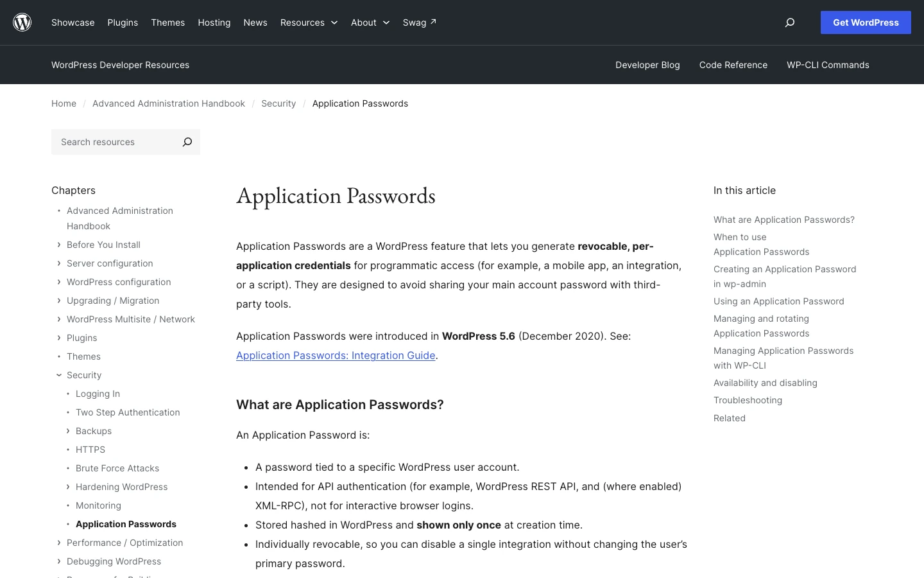
Task: Jump to Availability and disabling section
Action: (x=766, y=383)
